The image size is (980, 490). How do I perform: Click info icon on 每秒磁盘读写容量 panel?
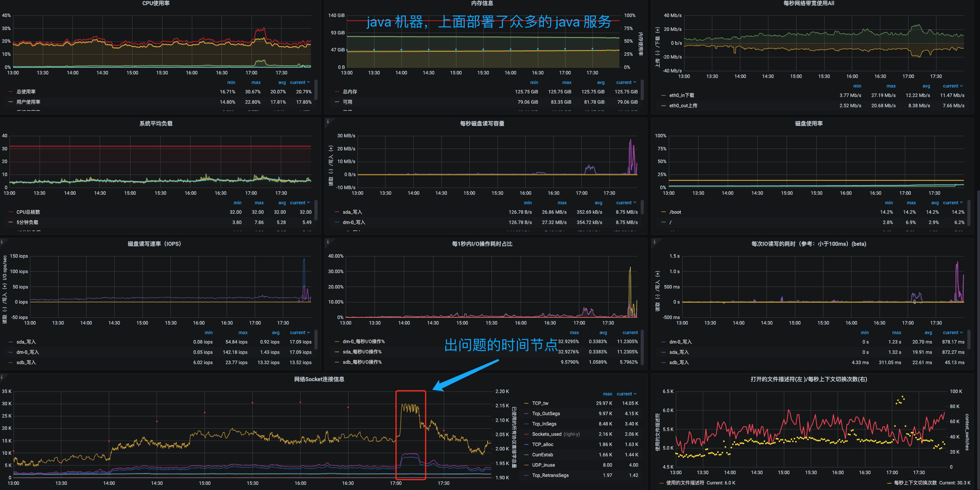click(327, 122)
